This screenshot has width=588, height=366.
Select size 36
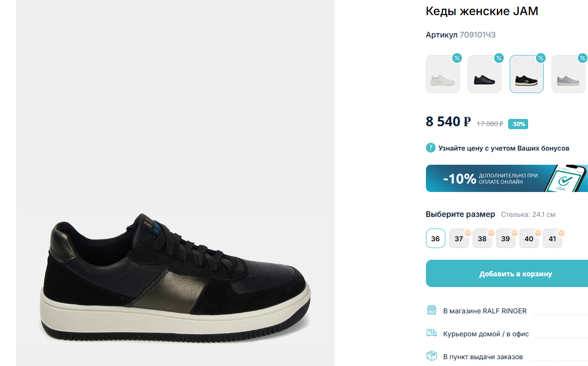pyautogui.click(x=436, y=239)
